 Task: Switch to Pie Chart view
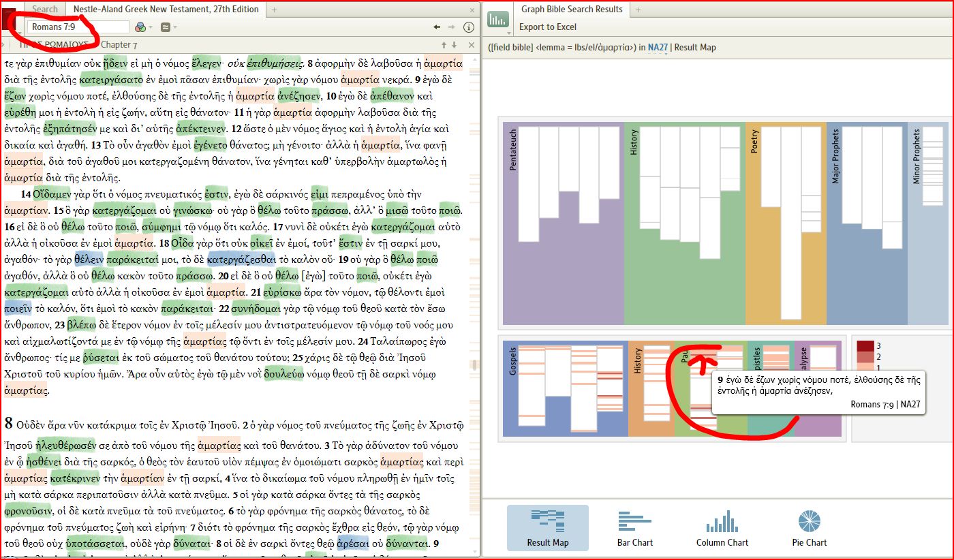click(810, 528)
